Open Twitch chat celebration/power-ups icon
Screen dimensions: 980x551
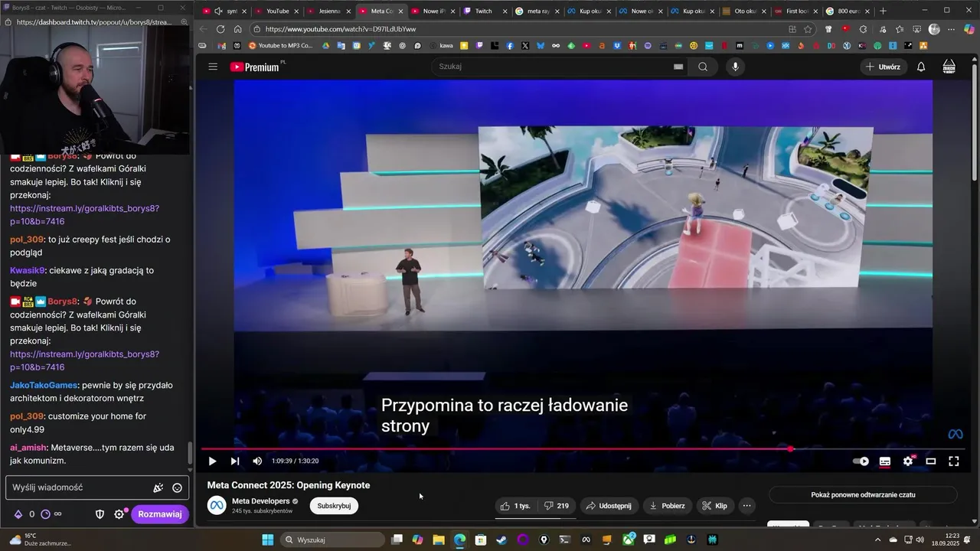(158, 488)
